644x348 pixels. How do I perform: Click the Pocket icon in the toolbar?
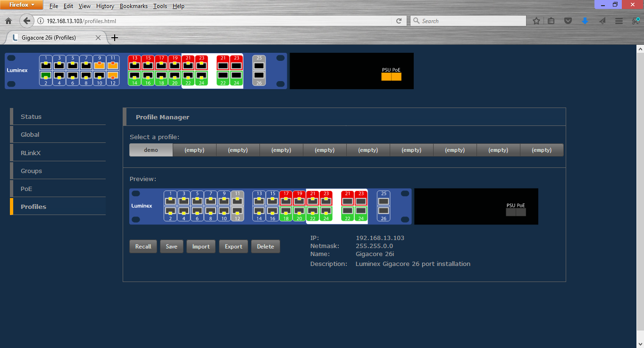pyautogui.click(x=569, y=21)
